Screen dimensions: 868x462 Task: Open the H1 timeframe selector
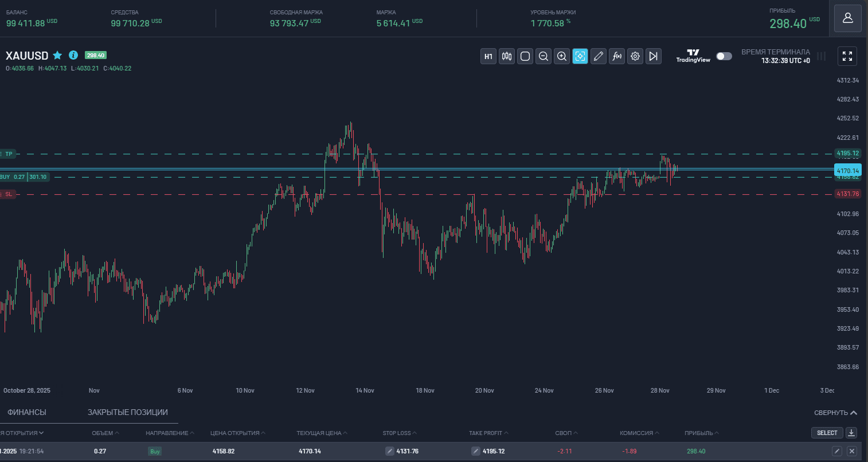(x=488, y=56)
